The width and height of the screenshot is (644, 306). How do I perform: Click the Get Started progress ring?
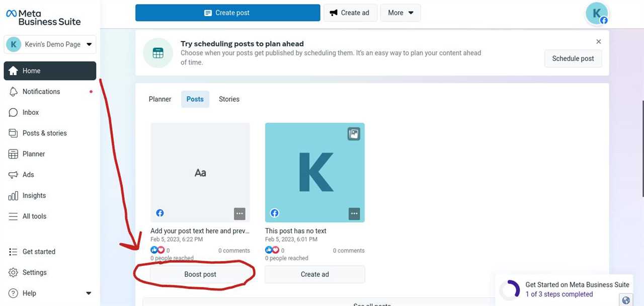coord(510,289)
